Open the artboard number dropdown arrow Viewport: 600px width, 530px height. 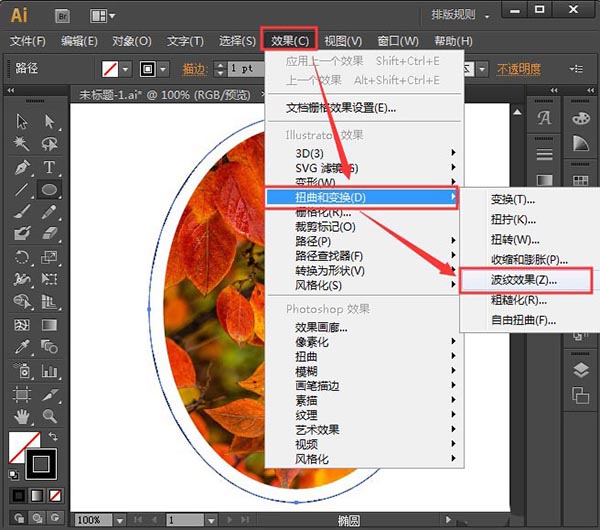click(x=211, y=521)
